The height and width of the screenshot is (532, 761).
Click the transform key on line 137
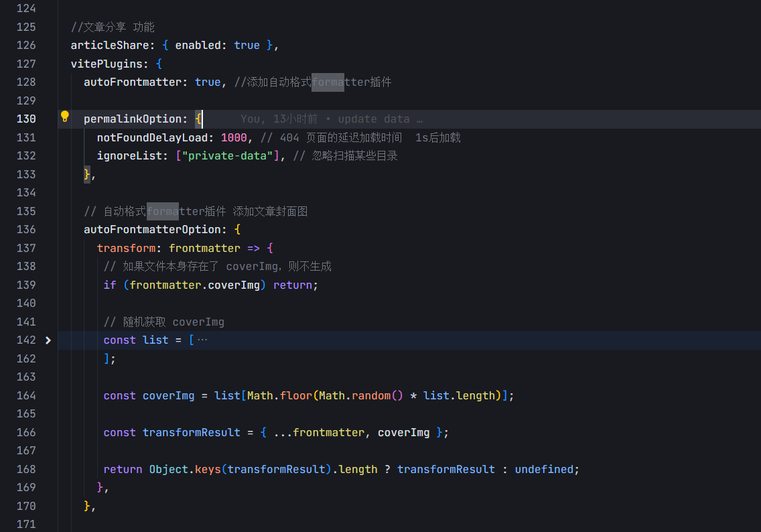click(x=126, y=248)
